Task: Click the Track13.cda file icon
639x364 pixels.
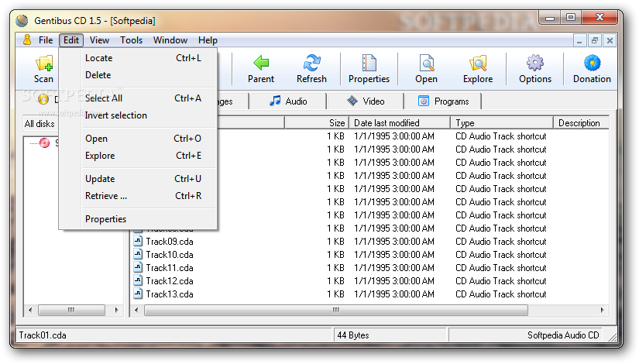Action: click(x=138, y=294)
